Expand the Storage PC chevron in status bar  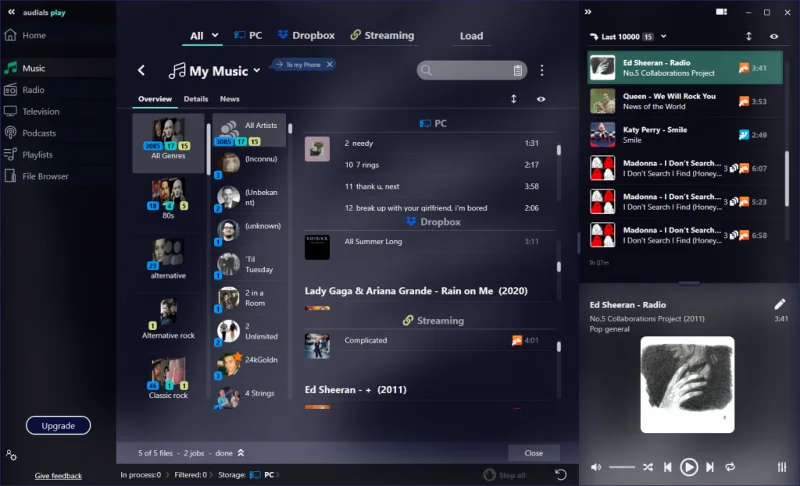[x=278, y=475]
